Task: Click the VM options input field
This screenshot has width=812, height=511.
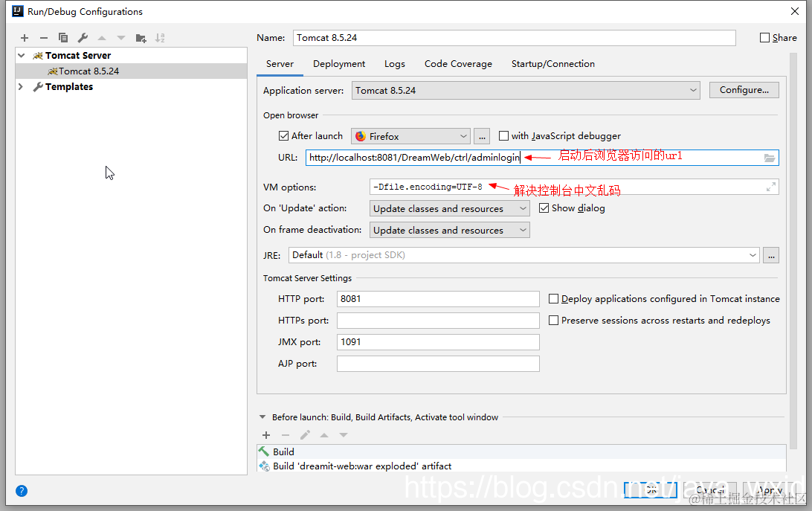Action: pyautogui.click(x=574, y=187)
